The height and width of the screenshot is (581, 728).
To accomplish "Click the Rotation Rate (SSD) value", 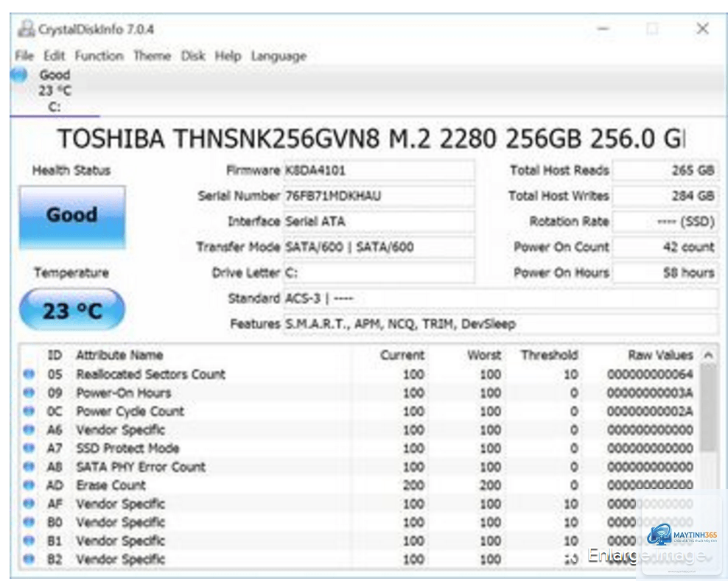I will (x=665, y=222).
